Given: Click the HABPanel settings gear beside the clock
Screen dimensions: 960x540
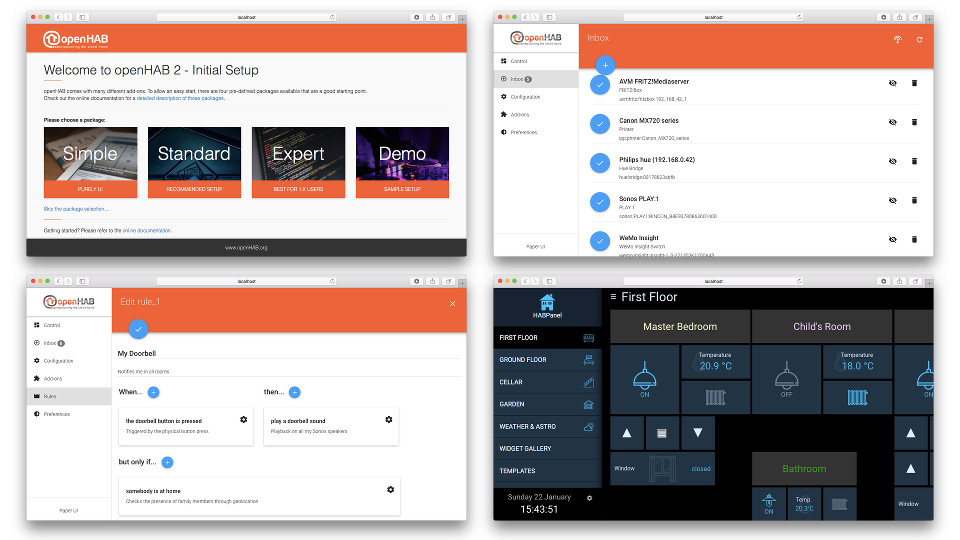Looking at the screenshot, I should click(589, 498).
